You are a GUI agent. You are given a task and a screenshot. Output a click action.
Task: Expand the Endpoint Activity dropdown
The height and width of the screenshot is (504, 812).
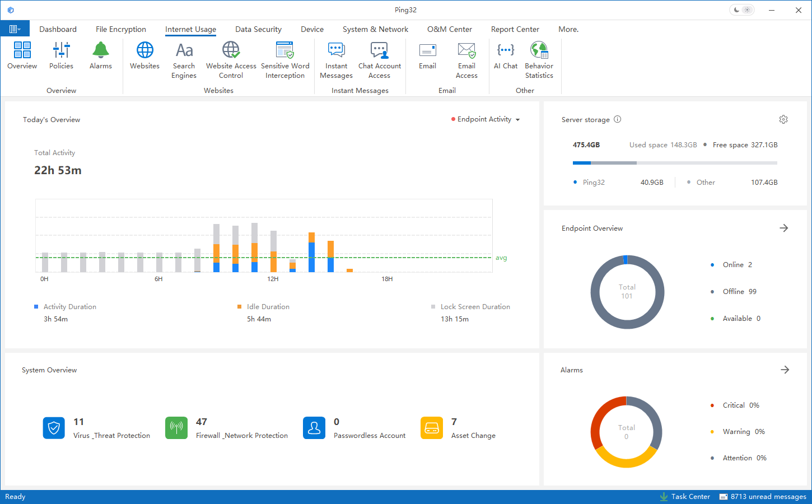coord(486,119)
